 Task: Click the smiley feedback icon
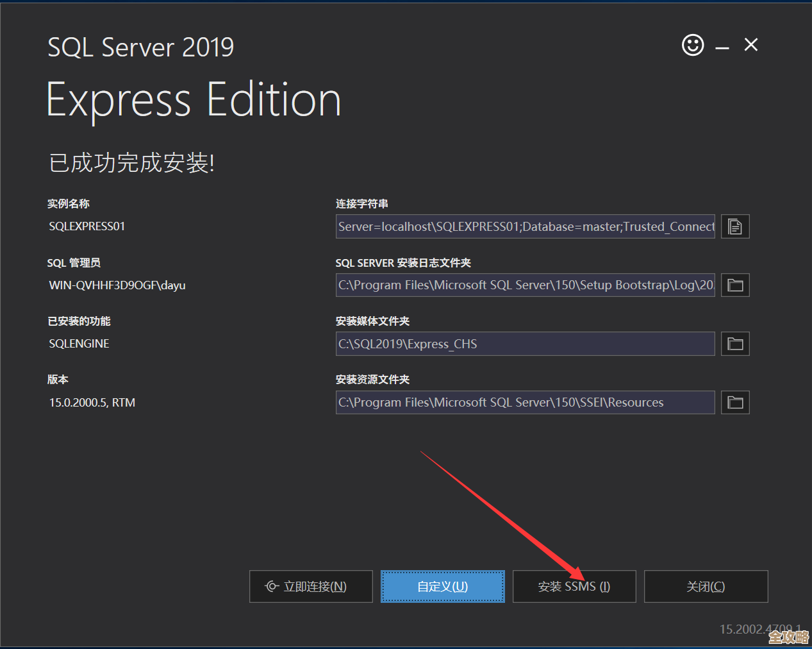pos(692,45)
